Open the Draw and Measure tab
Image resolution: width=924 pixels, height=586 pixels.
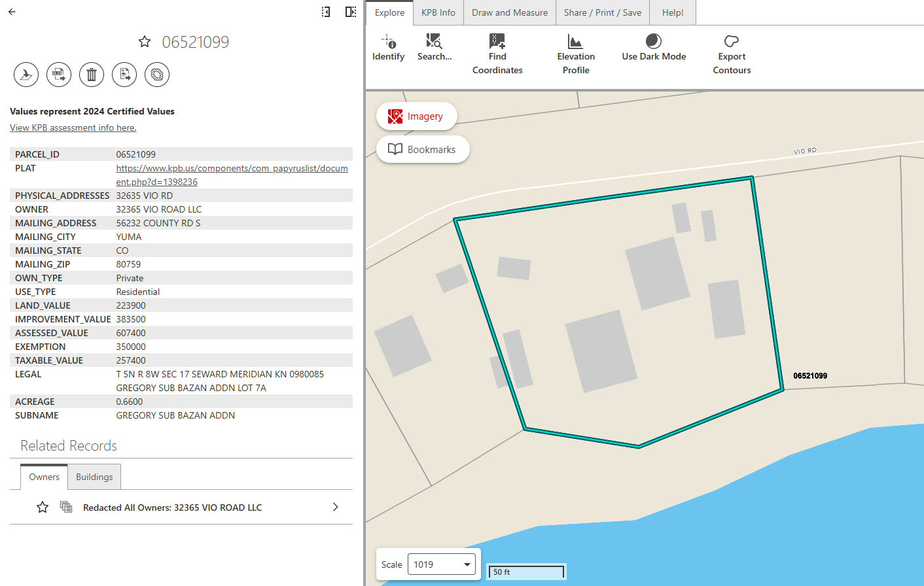510,12
